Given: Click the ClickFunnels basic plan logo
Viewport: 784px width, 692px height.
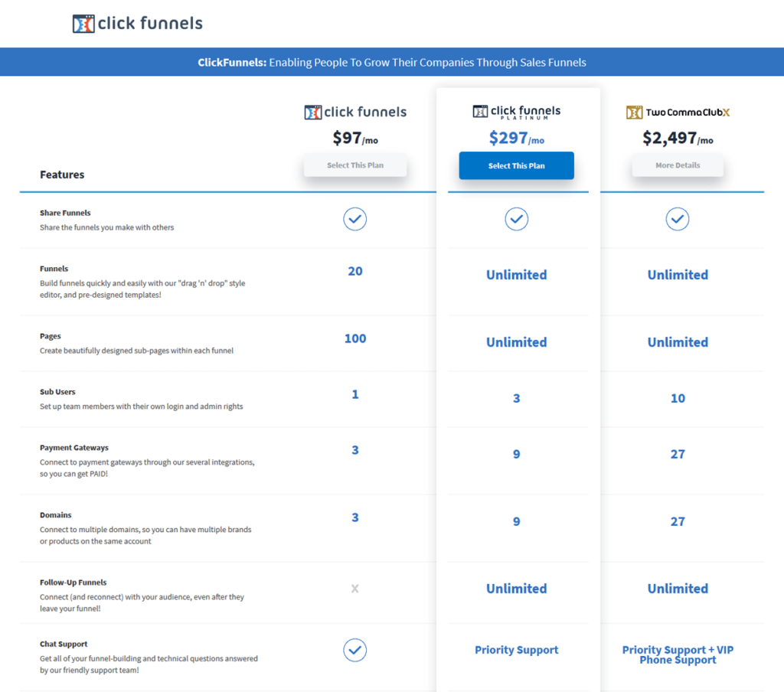Looking at the screenshot, I should pos(355,112).
